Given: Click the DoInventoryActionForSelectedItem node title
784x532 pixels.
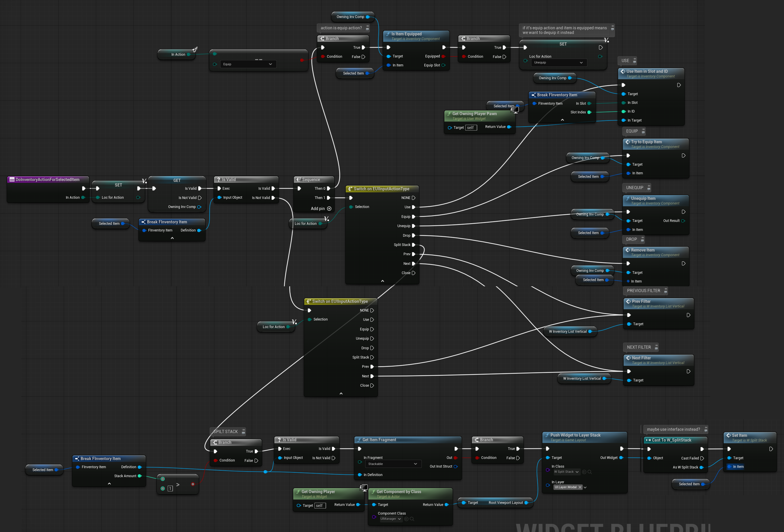Looking at the screenshot, I should [x=48, y=180].
